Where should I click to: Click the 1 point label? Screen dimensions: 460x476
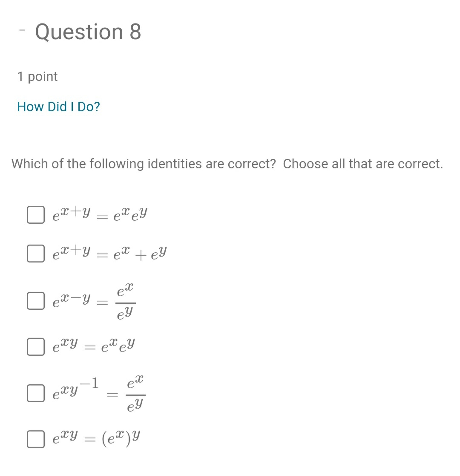(37, 77)
